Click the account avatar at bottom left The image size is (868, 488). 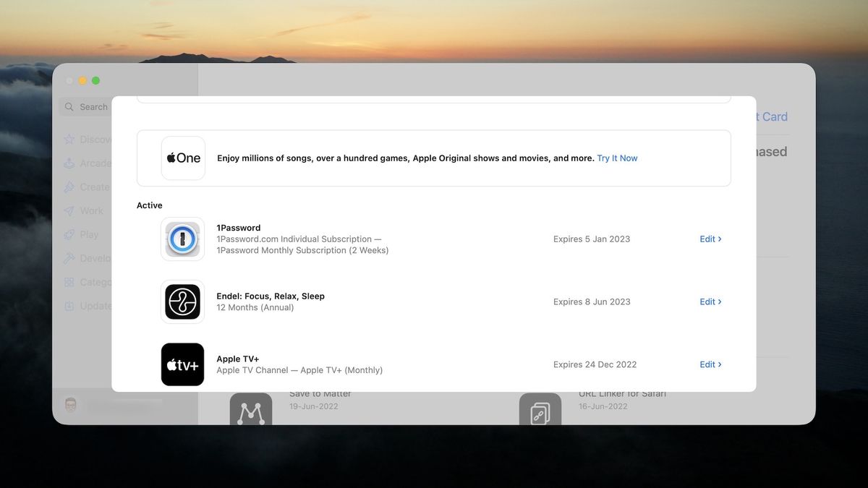(70, 404)
